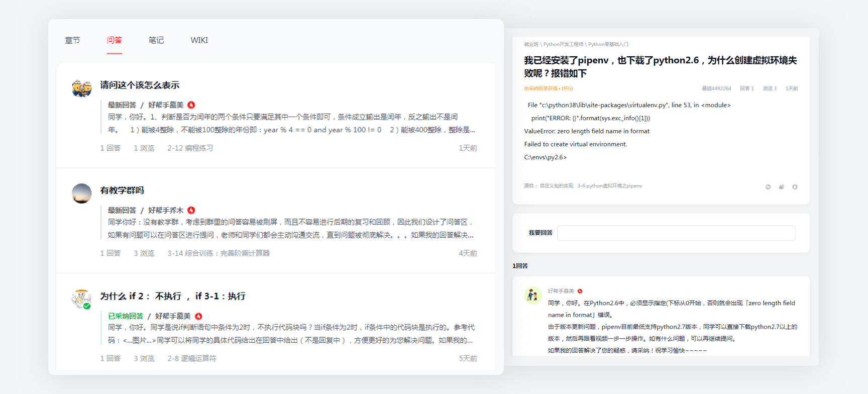Switch to the 问答 tab
The width and height of the screenshot is (868, 394).
[114, 40]
